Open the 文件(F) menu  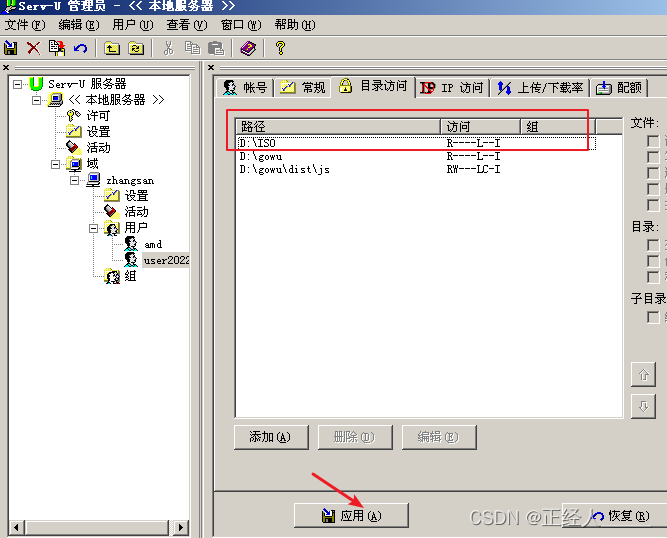[25, 25]
